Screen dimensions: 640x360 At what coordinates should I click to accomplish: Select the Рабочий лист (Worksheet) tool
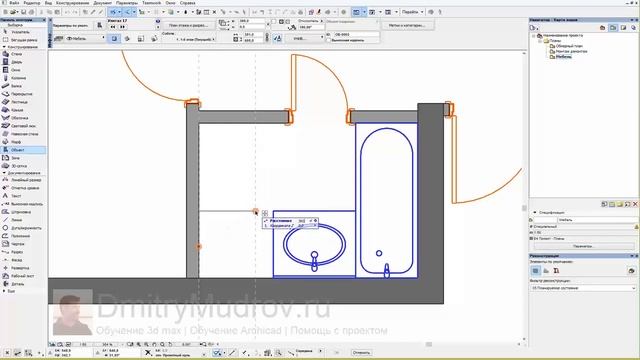click(23, 276)
